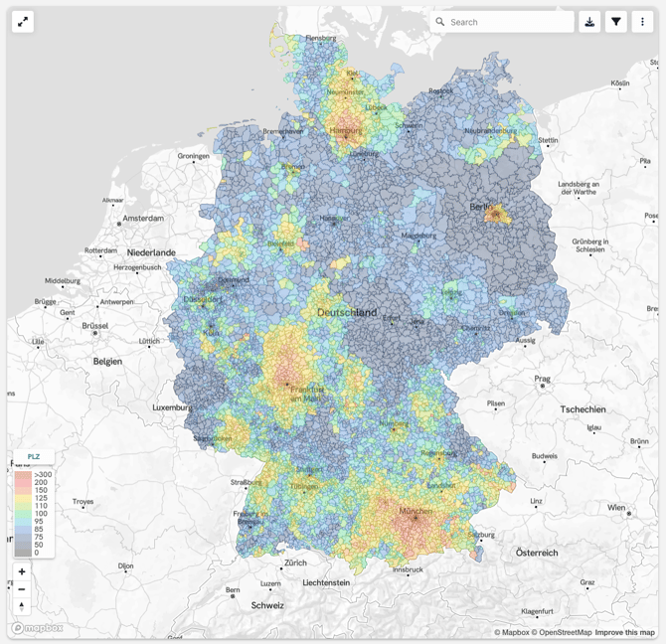Zoom in with the plus button
The image size is (666, 644).
[22, 571]
